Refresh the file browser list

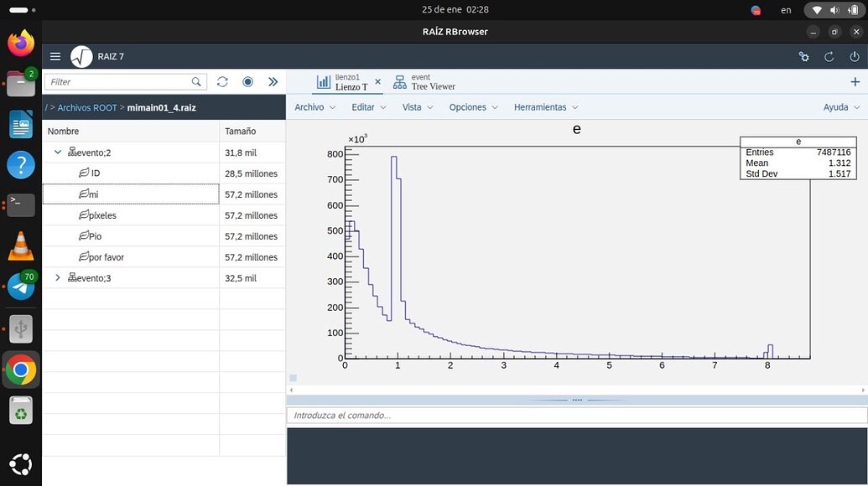point(222,82)
